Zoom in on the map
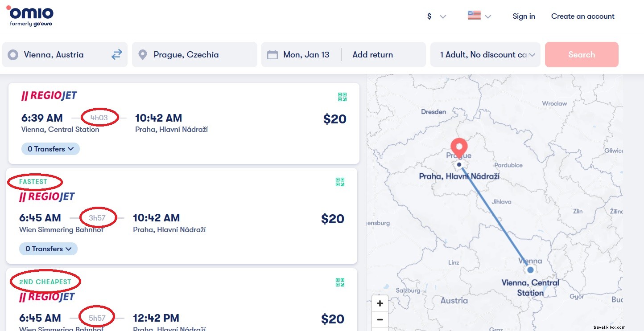This screenshot has height=331, width=644. [380, 304]
